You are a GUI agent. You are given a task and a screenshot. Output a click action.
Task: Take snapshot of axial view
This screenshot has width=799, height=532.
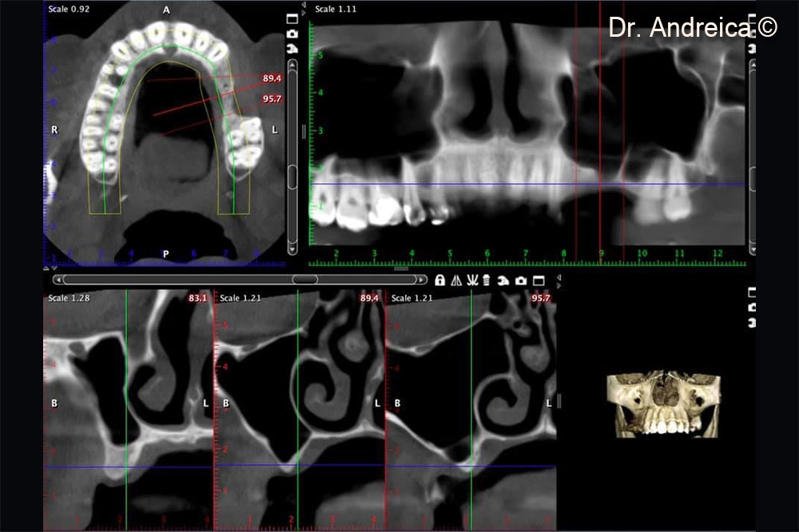coord(292,34)
